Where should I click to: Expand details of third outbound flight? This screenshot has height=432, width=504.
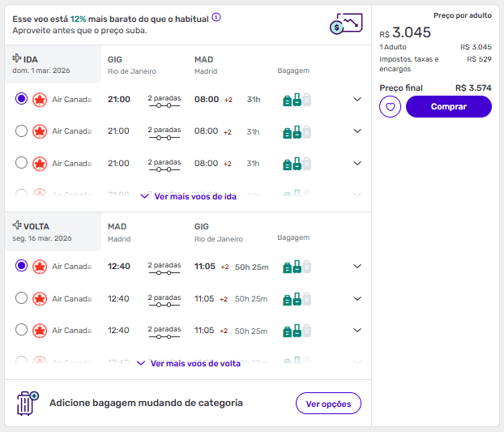[x=357, y=163]
